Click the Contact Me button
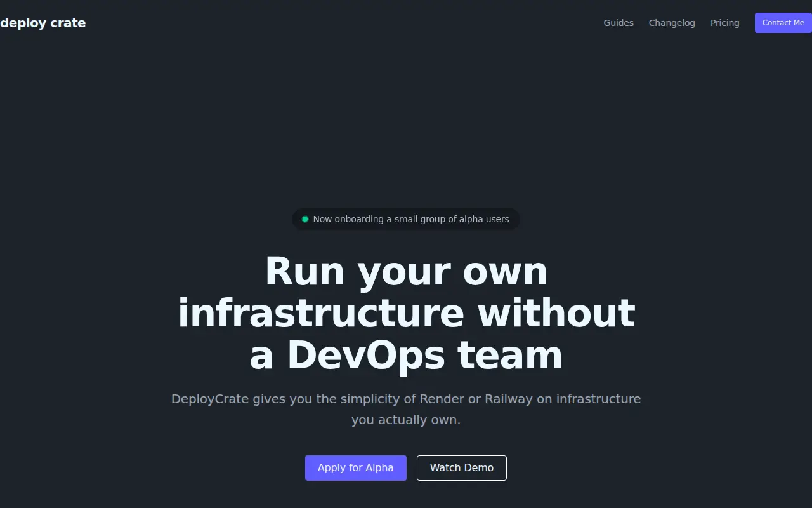 [783, 23]
